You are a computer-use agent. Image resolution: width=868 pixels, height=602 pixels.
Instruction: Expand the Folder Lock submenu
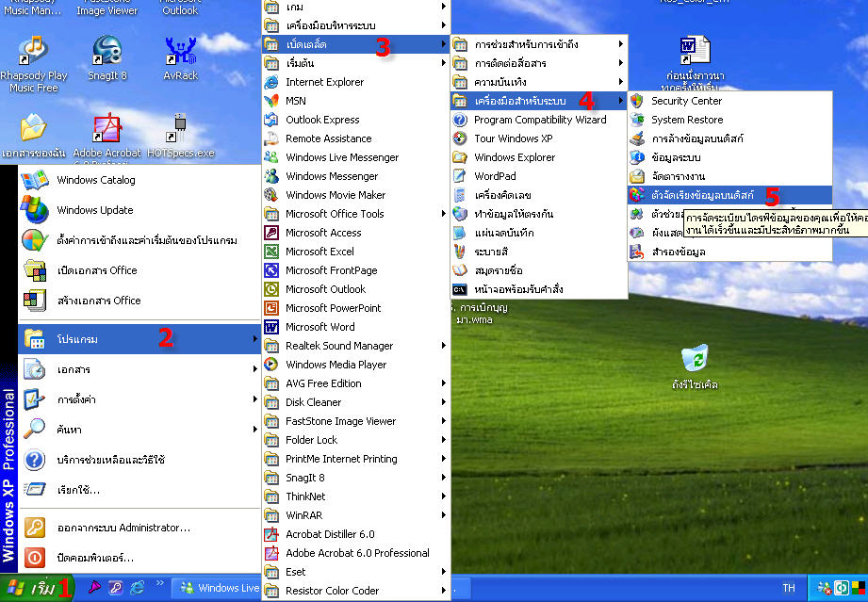click(x=356, y=439)
